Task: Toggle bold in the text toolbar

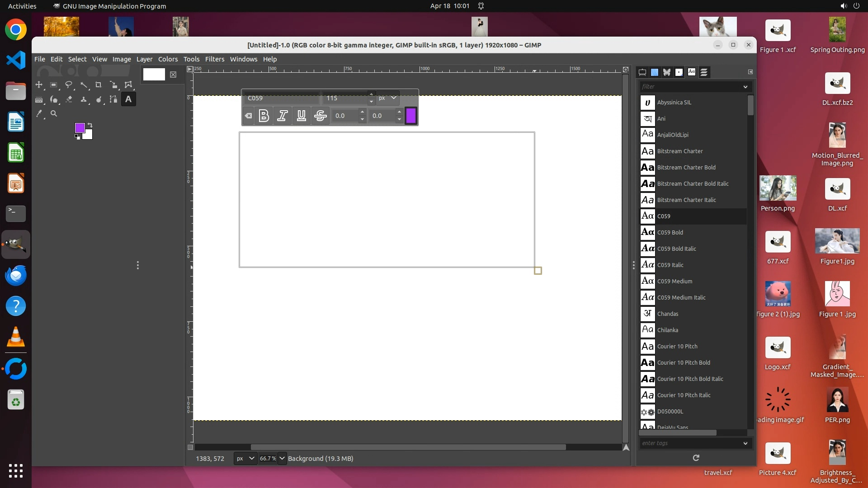Action: pyautogui.click(x=264, y=116)
